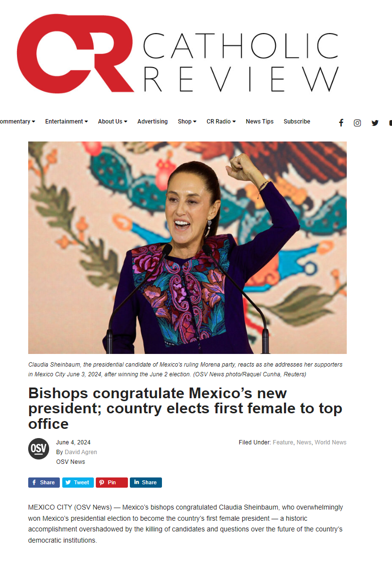Expand the About Us dropdown menu
This screenshot has height=582, width=392.
pyautogui.click(x=112, y=122)
